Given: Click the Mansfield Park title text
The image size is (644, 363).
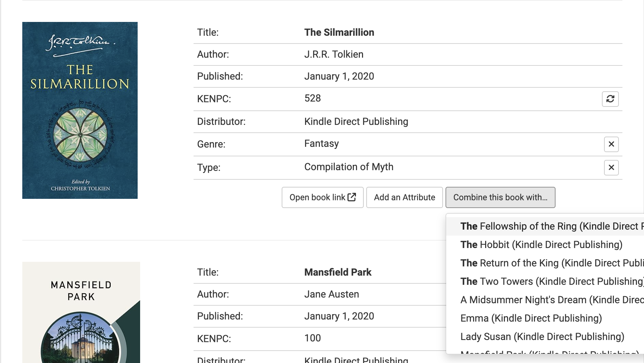Looking at the screenshot, I should 338,272.
